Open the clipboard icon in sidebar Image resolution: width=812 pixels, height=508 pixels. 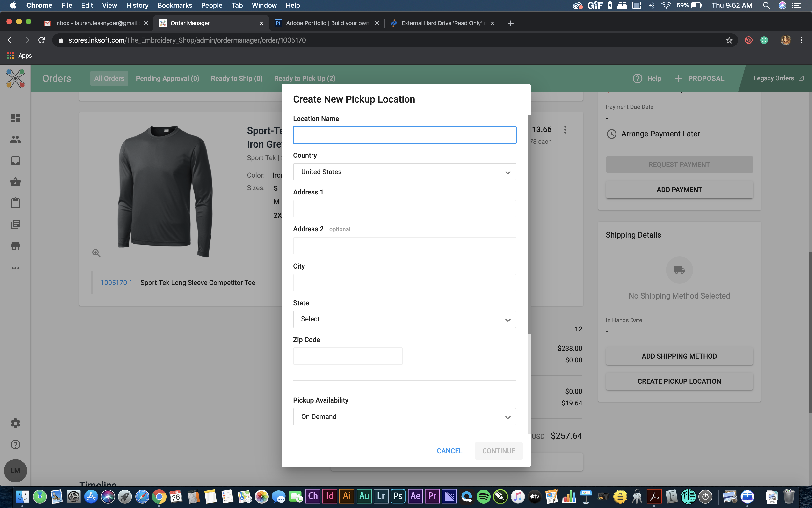(x=15, y=203)
